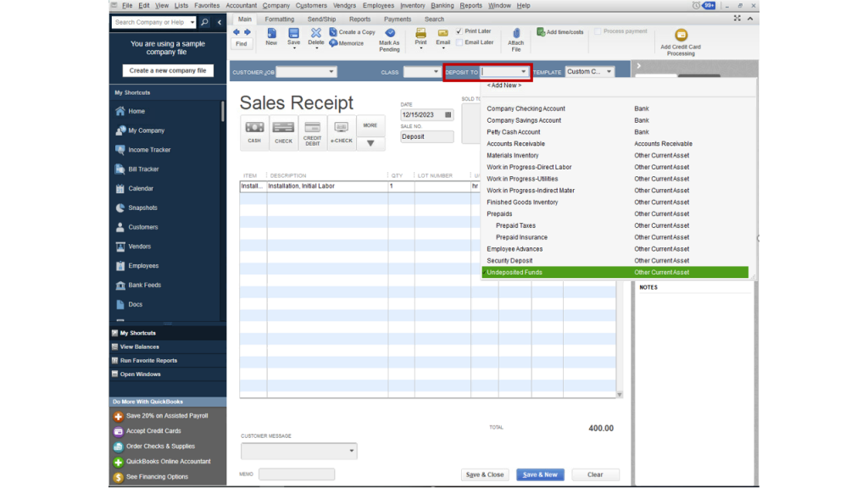Screen dimensions: 868x488
Task: Open Vendors shortcut in sidebar
Action: (x=139, y=247)
